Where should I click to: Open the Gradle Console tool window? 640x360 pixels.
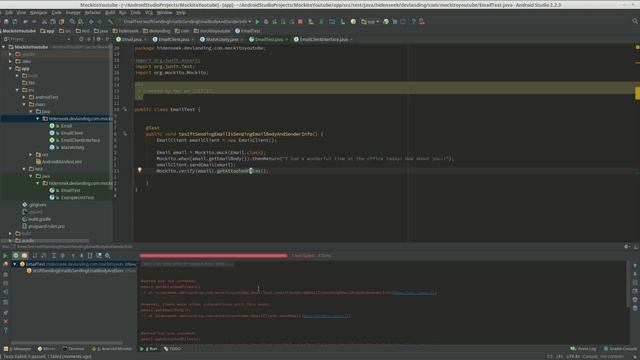[620, 349]
